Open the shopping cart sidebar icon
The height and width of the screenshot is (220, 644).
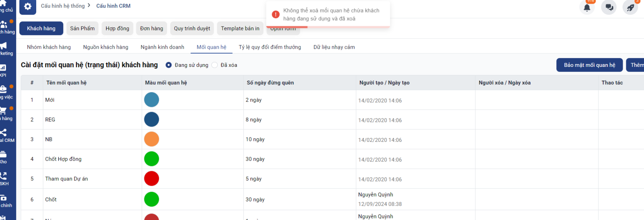coord(3,110)
